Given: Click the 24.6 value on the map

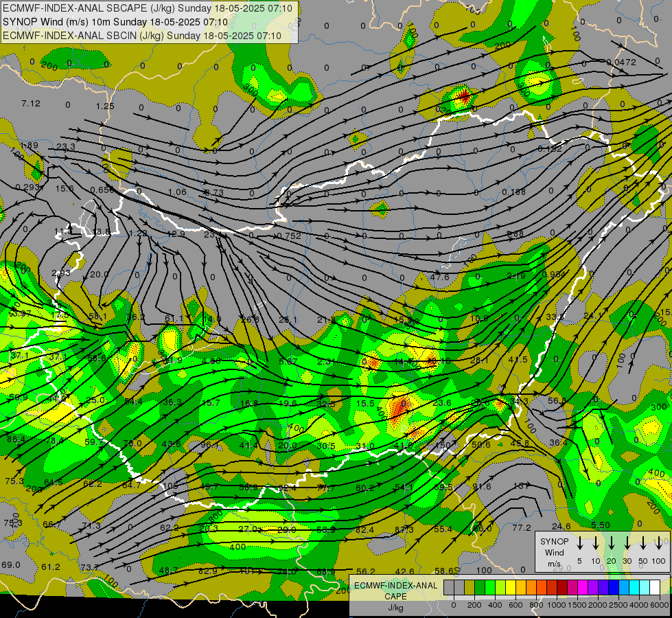Looking at the screenshot, I should point(561,526).
